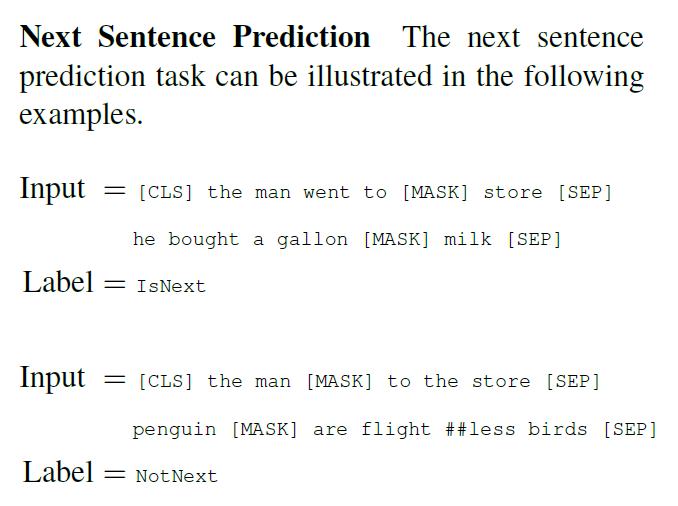This screenshot has width=678, height=506.
Task: Click the first Input word
Action: click(53, 189)
